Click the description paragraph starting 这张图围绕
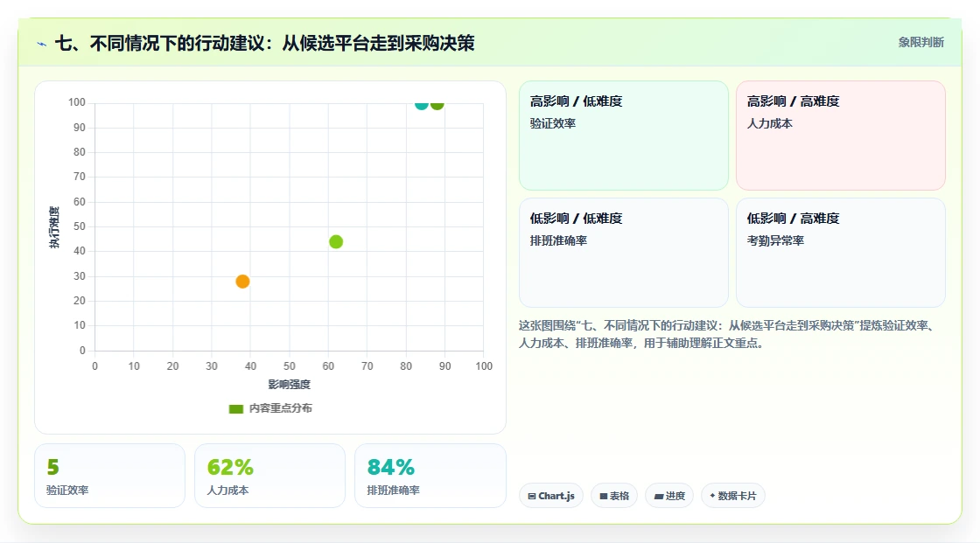The width and height of the screenshot is (980, 543). tap(728, 334)
